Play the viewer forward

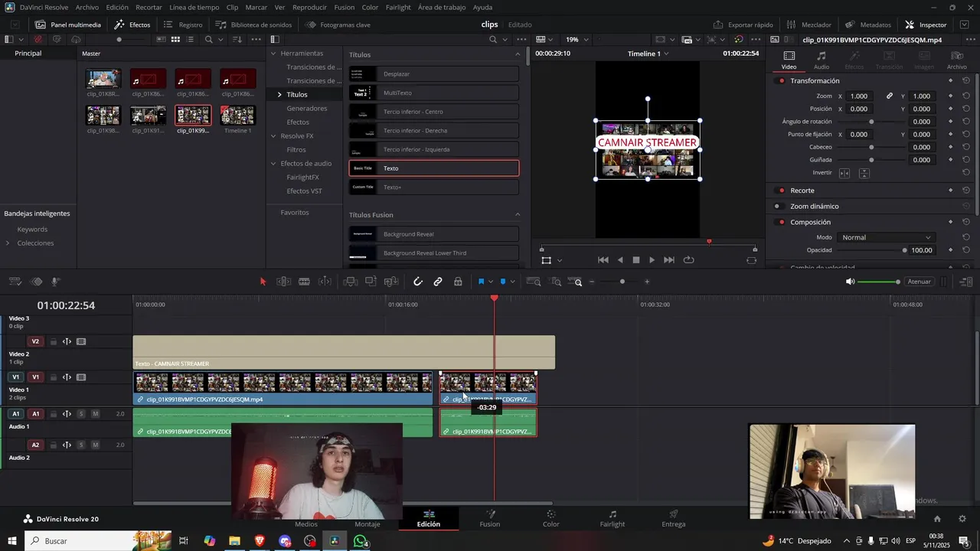click(652, 260)
